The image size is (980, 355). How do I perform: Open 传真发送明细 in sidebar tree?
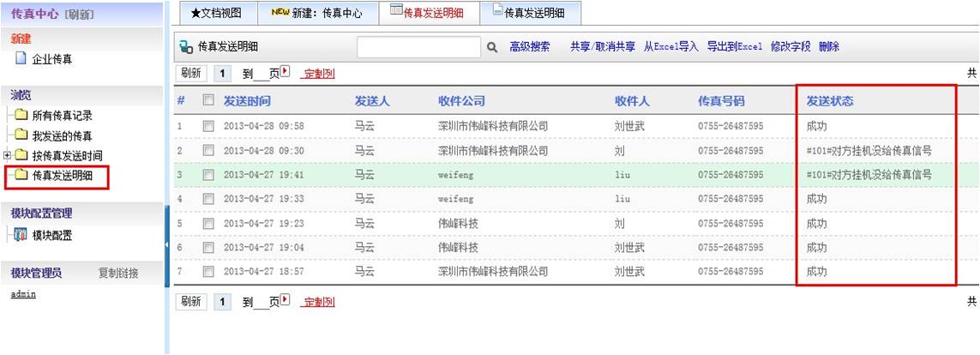(63, 176)
